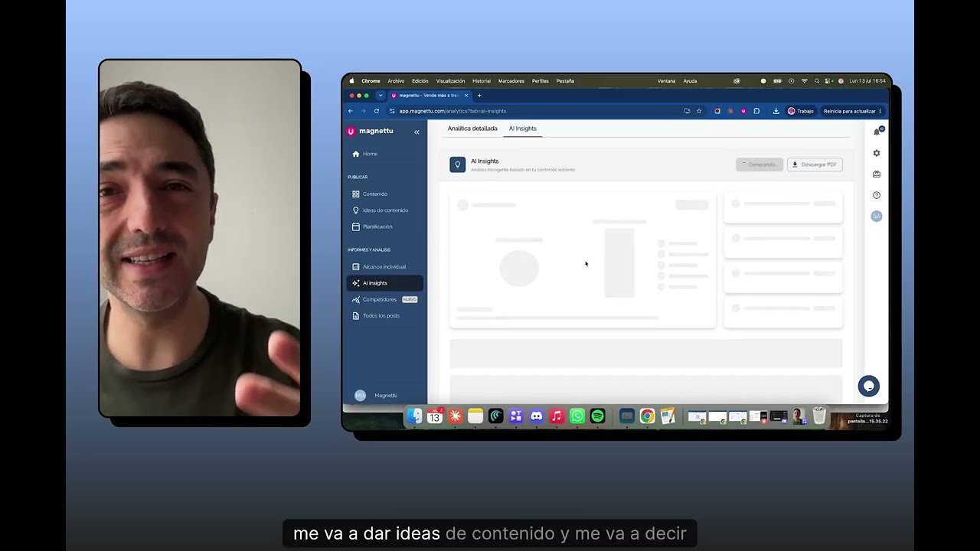Image resolution: width=980 pixels, height=551 pixels.
Task: Open the notifications bell
Action: (x=877, y=132)
